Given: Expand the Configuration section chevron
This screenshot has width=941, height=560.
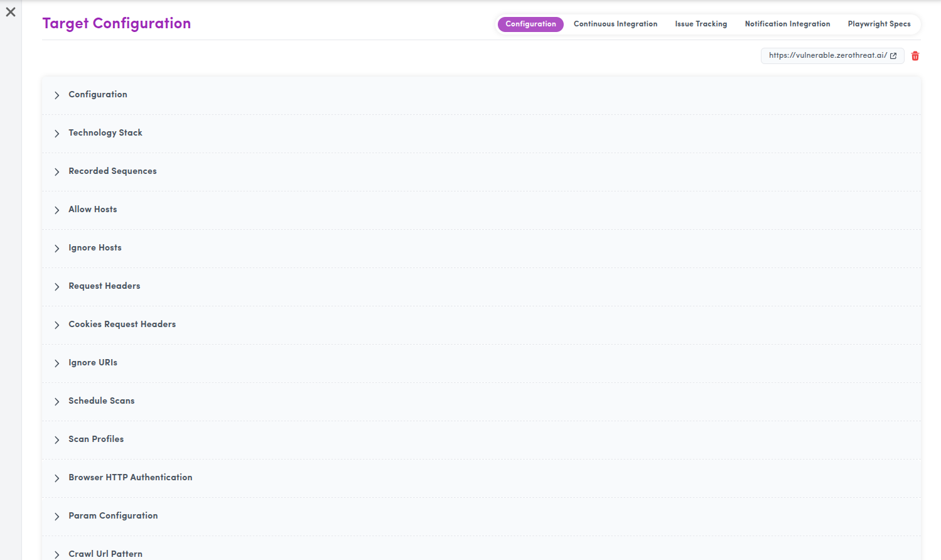Looking at the screenshot, I should pyautogui.click(x=56, y=95).
